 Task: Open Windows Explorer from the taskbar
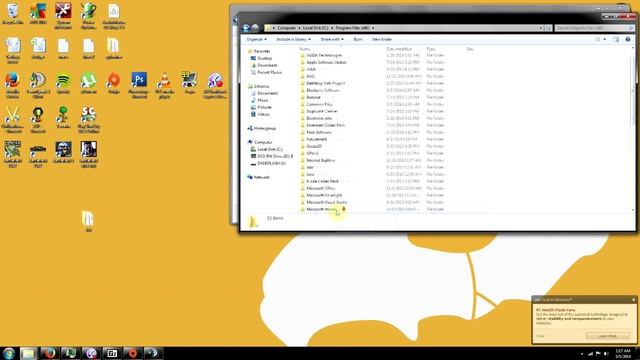(x=29, y=353)
